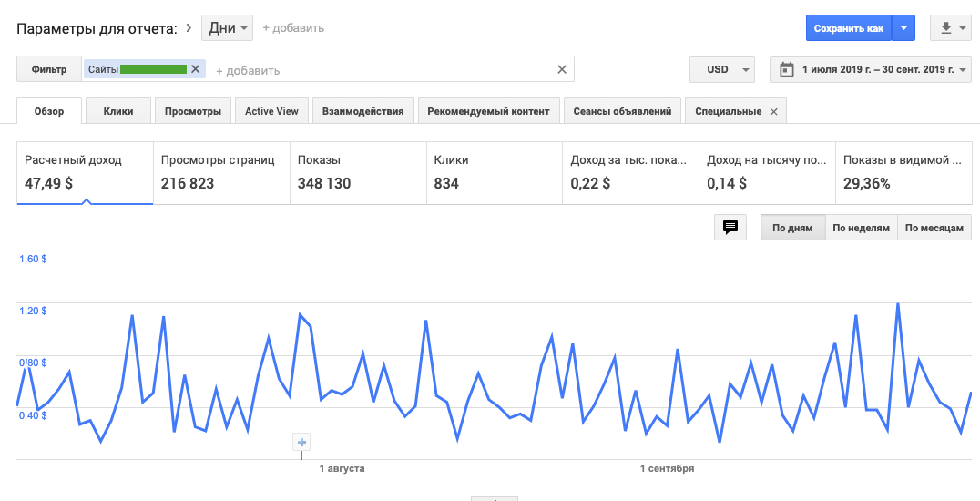This screenshot has height=501, width=980.
Task: Click the добавить link next to Дни
Action: [x=293, y=28]
